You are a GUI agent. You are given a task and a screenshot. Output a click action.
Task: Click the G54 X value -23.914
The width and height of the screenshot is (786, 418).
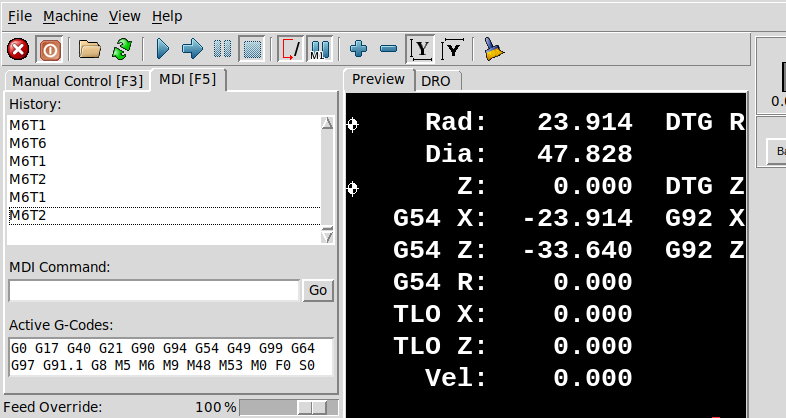tap(577, 219)
